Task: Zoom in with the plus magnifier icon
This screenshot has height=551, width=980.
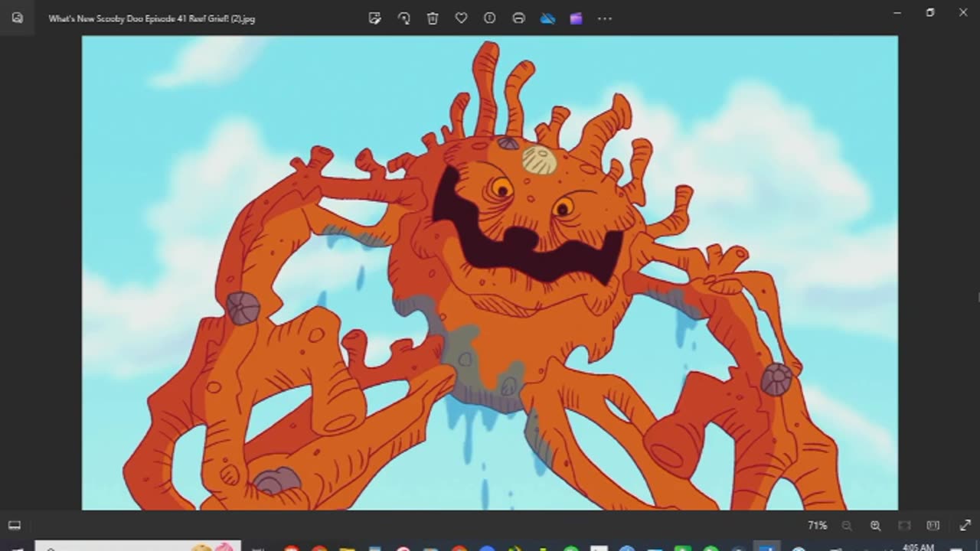Action: 875,526
